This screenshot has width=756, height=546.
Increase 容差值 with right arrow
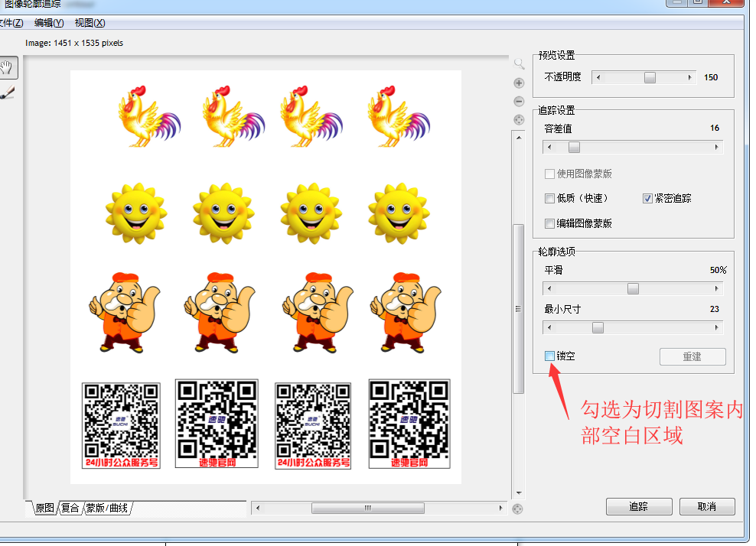(x=716, y=148)
